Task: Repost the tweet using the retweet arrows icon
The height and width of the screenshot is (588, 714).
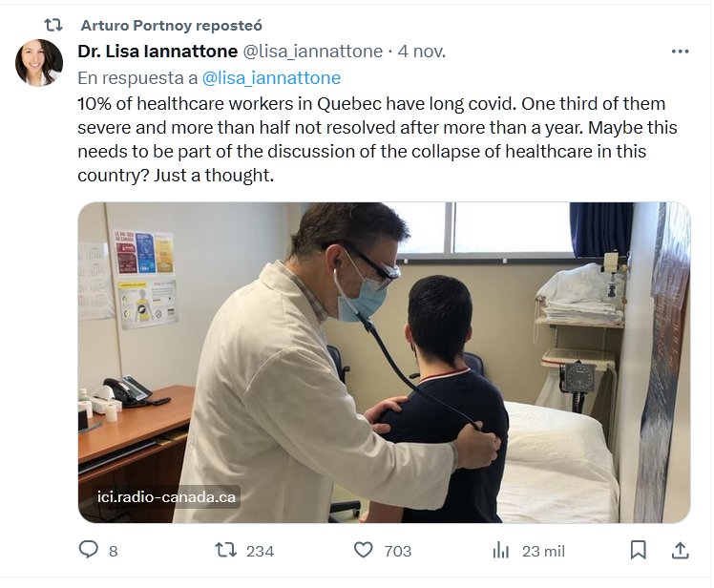Action: [226, 550]
